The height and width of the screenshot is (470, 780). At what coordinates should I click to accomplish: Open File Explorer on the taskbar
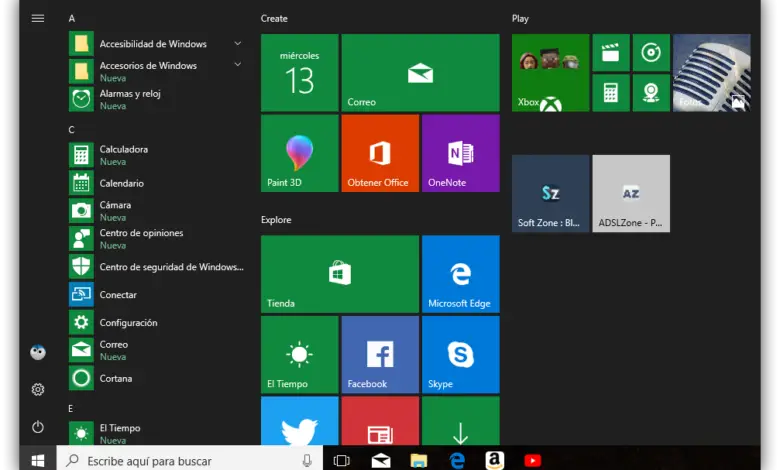pyautogui.click(x=419, y=461)
